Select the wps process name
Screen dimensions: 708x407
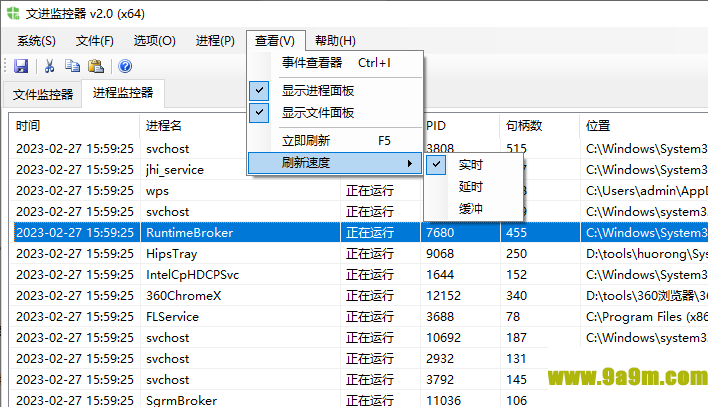click(x=157, y=191)
